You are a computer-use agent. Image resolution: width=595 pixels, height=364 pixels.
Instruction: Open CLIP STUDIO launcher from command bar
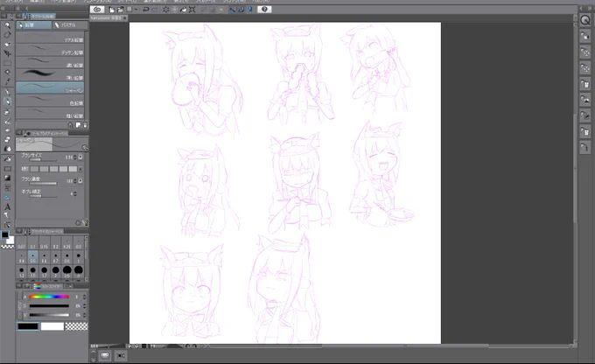[x=97, y=9]
